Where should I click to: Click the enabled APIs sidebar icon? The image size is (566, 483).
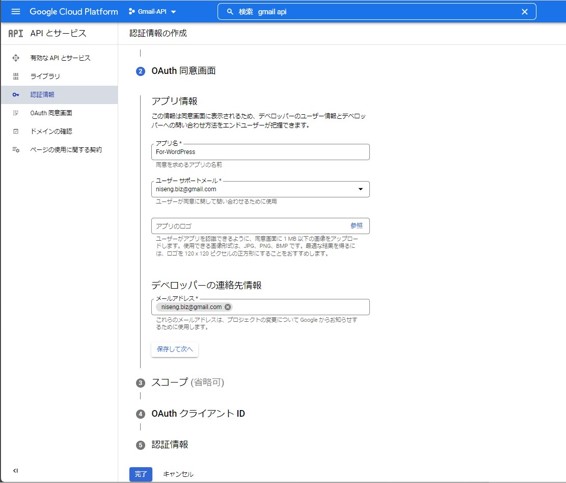point(16,58)
